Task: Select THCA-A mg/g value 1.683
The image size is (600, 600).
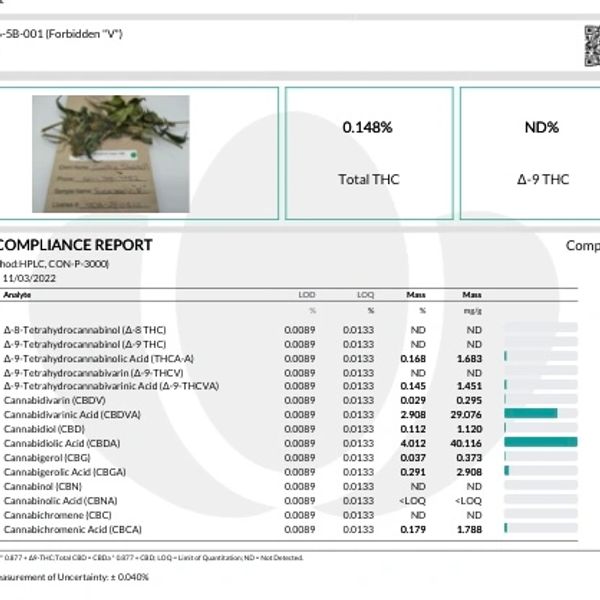Action: pyautogui.click(x=470, y=359)
